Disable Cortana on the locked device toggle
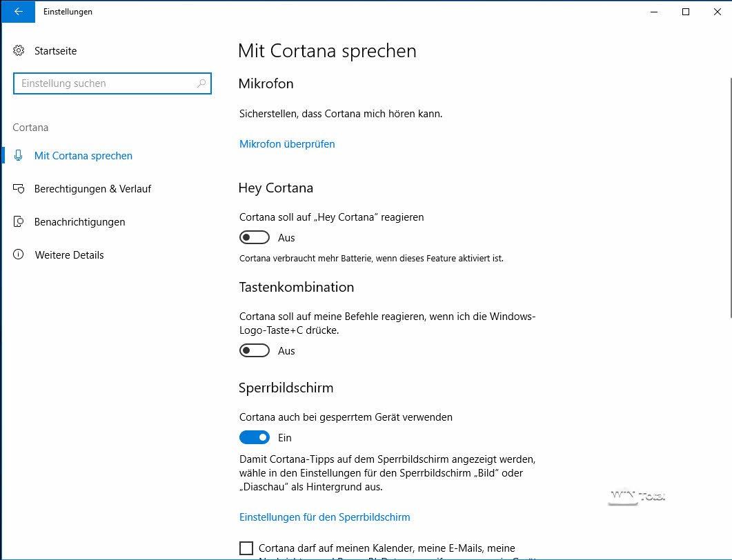Image resolution: width=732 pixels, height=560 pixels. click(x=254, y=438)
